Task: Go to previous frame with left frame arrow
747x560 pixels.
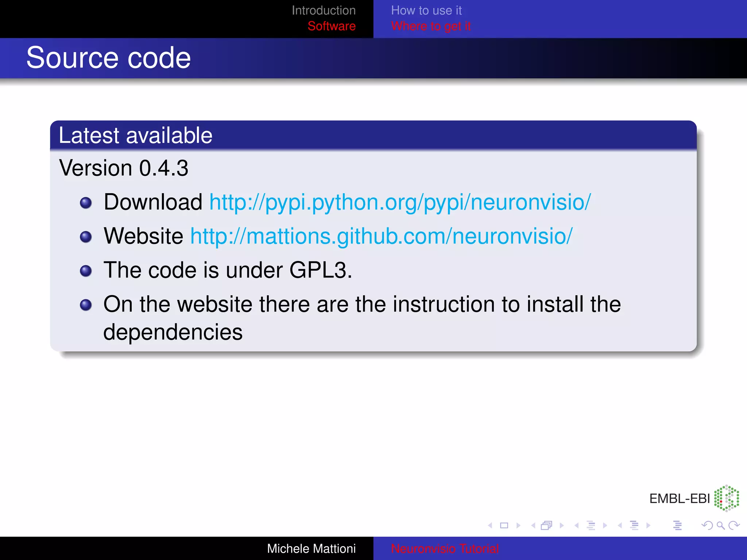Action: (533, 525)
